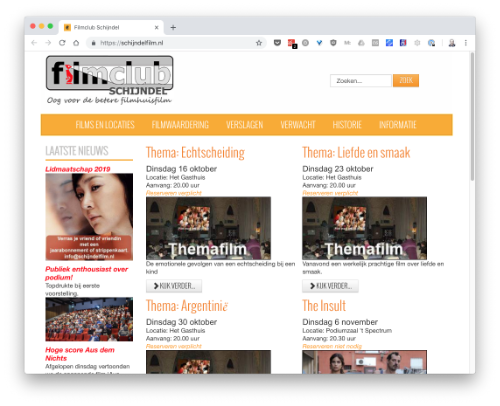Click the browser back arrow
This screenshot has height=406, width=500.
(34, 43)
